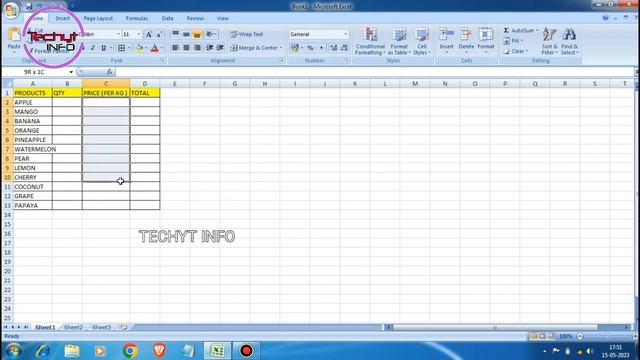Open the font size dropdown
Viewport: 640px width, 360px height.
139,35
